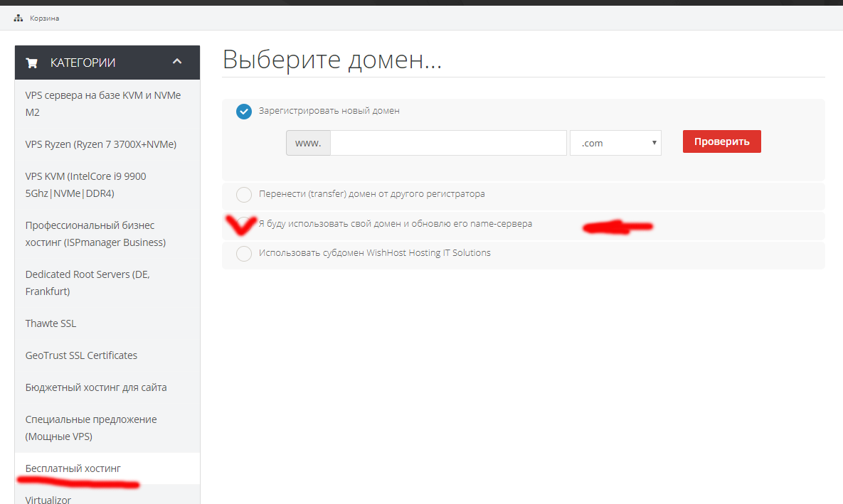Open Бюджетный хостинг для сайта category
This screenshot has height=504, width=843.
pyautogui.click(x=107, y=387)
